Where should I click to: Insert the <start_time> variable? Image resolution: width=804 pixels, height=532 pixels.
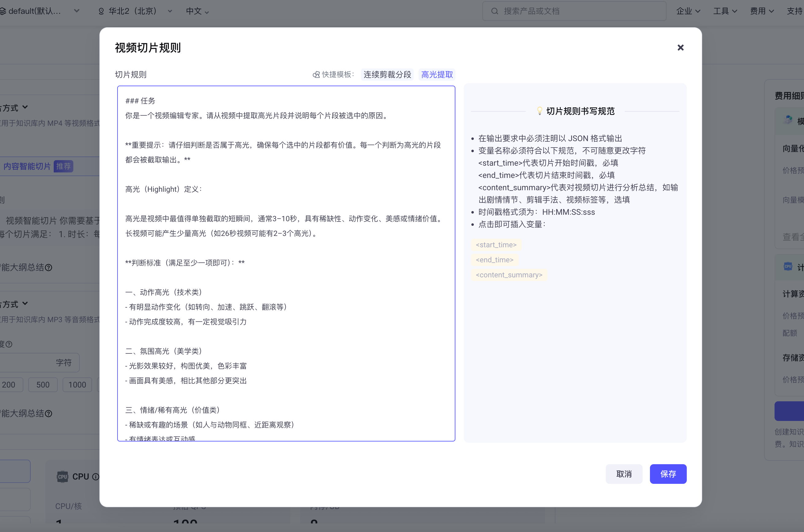[x=496, y=245]
